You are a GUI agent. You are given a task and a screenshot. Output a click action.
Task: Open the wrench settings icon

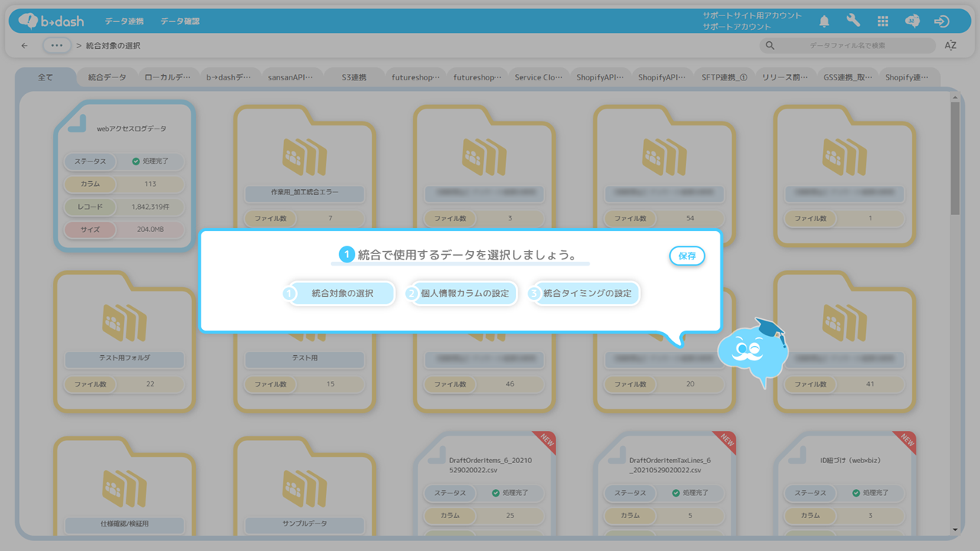(x=854, y=21)
